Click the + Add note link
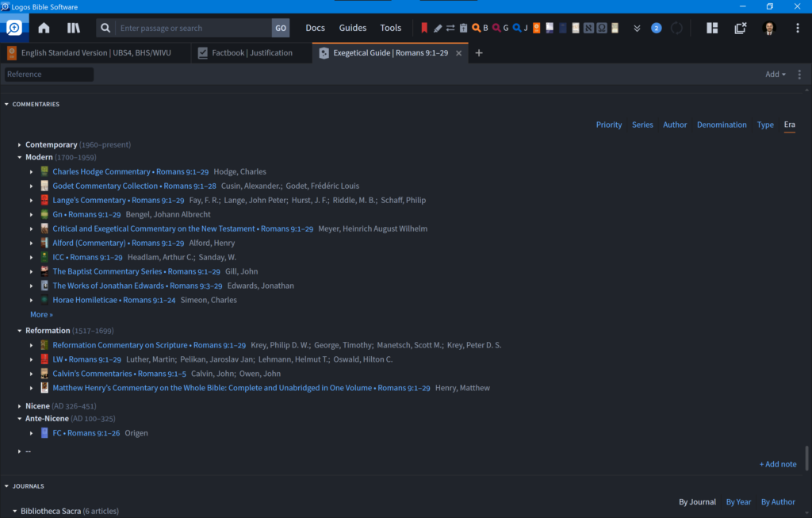 777,464
